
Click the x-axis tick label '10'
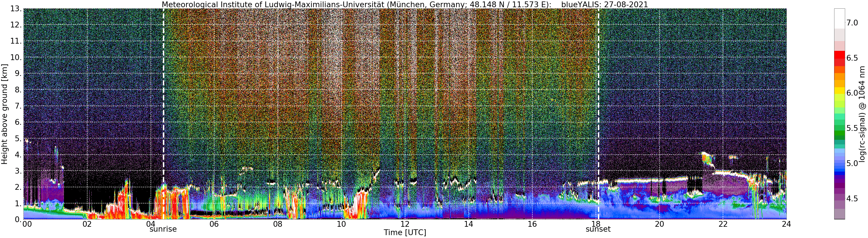pyautogui.click(x=341, y=224)
